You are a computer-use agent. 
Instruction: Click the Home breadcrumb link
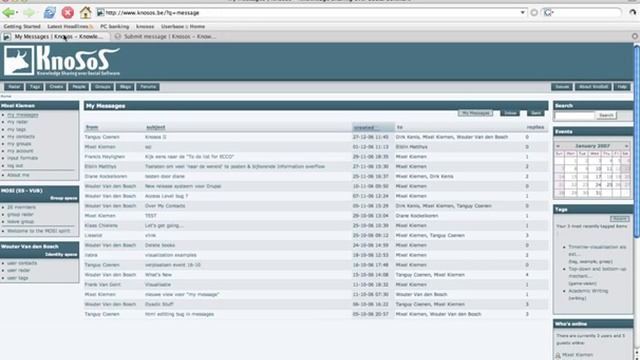coord(6,96)
